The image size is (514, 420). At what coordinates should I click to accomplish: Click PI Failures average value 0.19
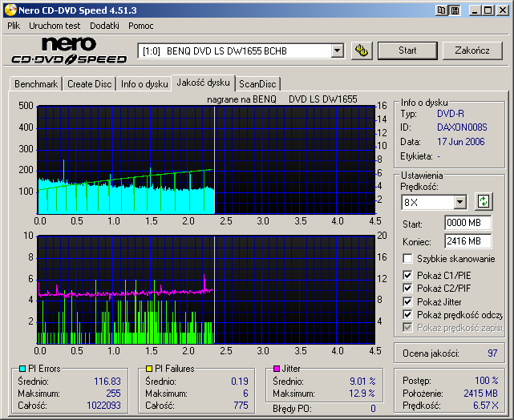pyautogui.click(x=240, y=382)
